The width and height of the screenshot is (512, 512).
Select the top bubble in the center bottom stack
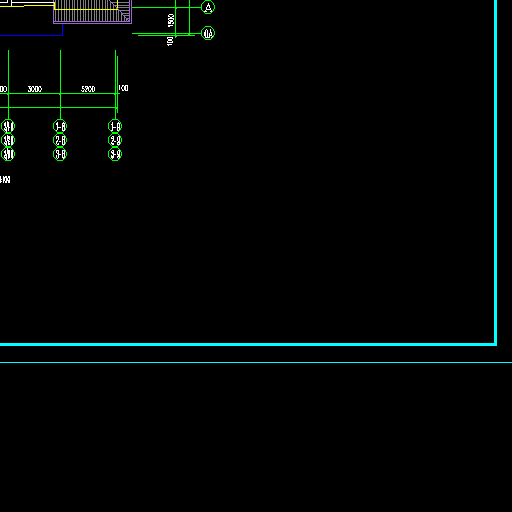click(x=60, y=126)
